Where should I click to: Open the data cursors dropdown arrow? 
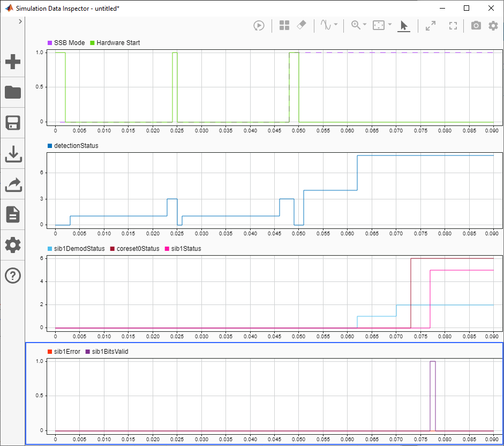tap(336, 25)
